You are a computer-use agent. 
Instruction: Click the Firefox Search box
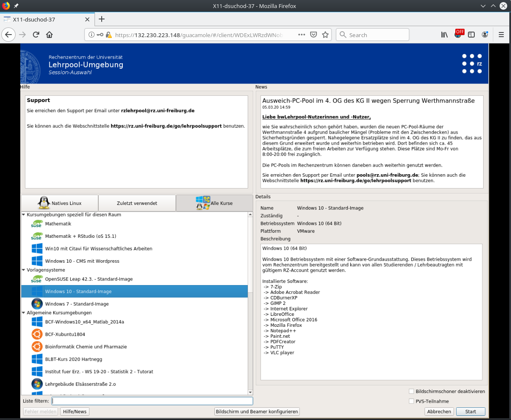coord(373,35)
